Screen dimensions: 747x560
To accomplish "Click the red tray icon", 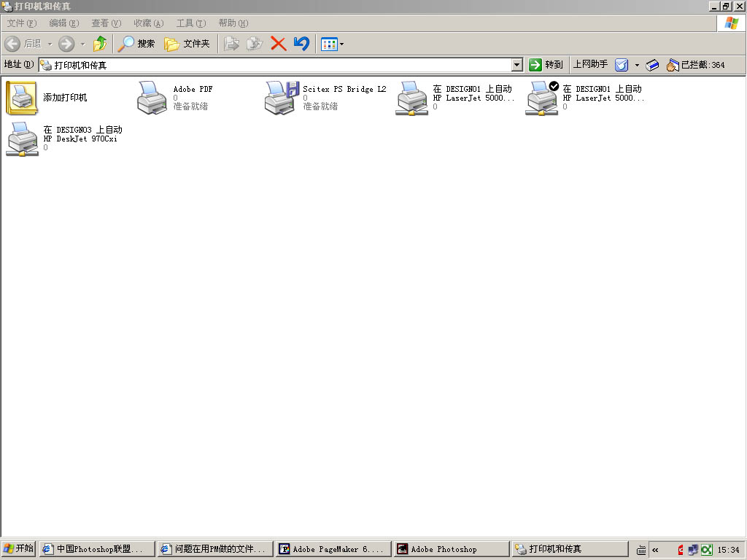I will tap(681, 550).
